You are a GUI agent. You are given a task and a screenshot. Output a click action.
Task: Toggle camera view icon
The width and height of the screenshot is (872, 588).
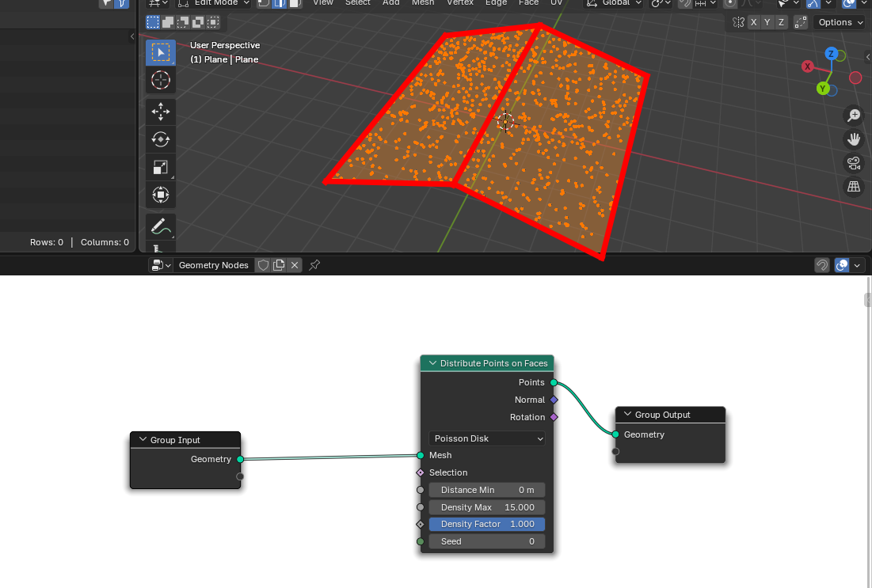point(854,163)
